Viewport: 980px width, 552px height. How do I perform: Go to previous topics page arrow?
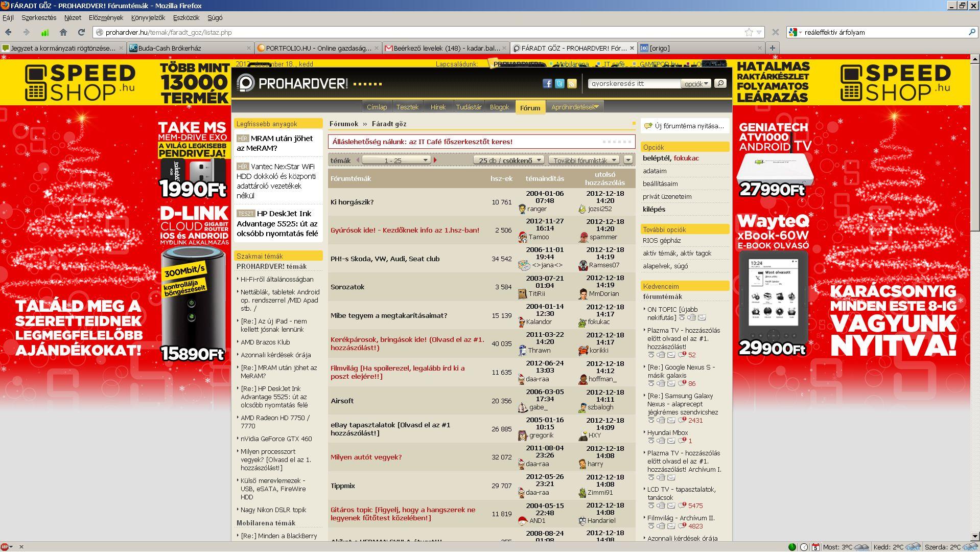point(358,160)
